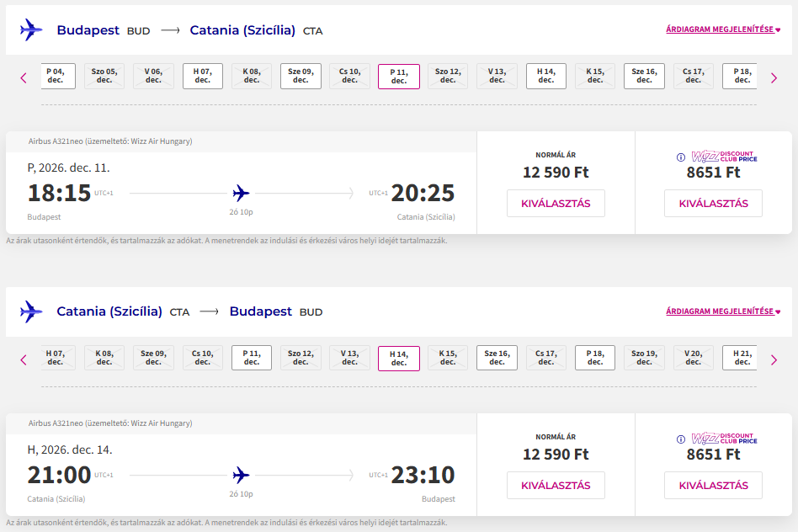798x532 pixels.
Task: Click info icon next to outbound Wizz Discount Club price
Action: [x=681, y=157]
